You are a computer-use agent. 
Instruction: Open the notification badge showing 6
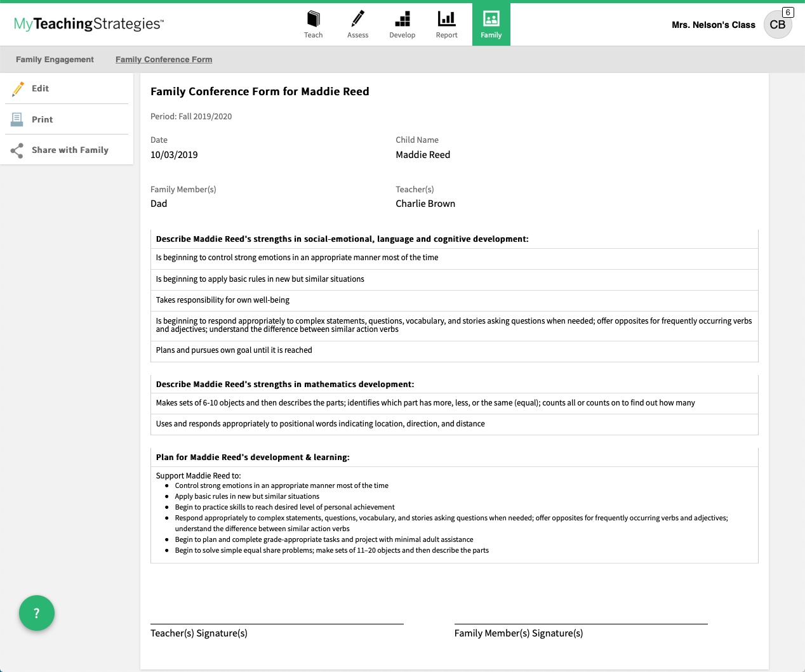787,11
